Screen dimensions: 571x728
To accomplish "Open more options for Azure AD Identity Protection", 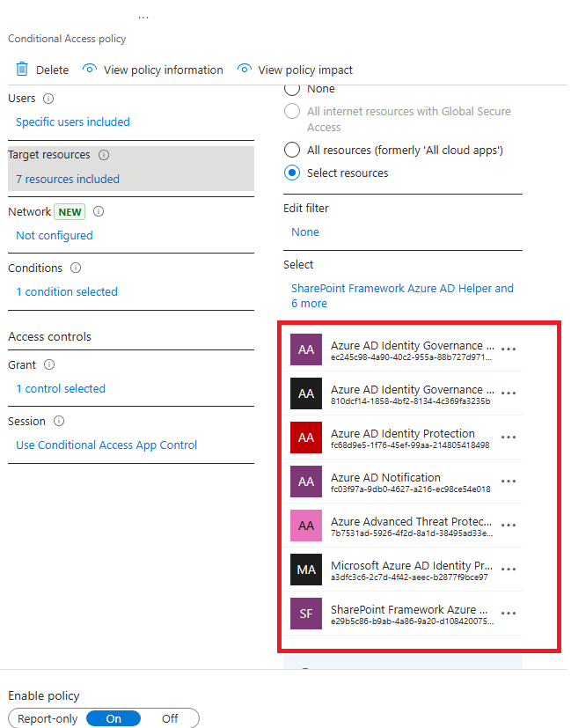I will 509,438.
